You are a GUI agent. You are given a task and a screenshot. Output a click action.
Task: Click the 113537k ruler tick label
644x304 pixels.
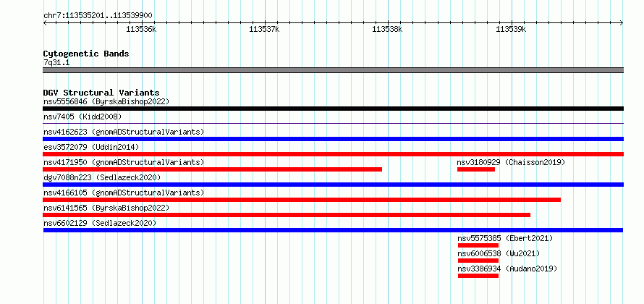click(x=265, y=29)
